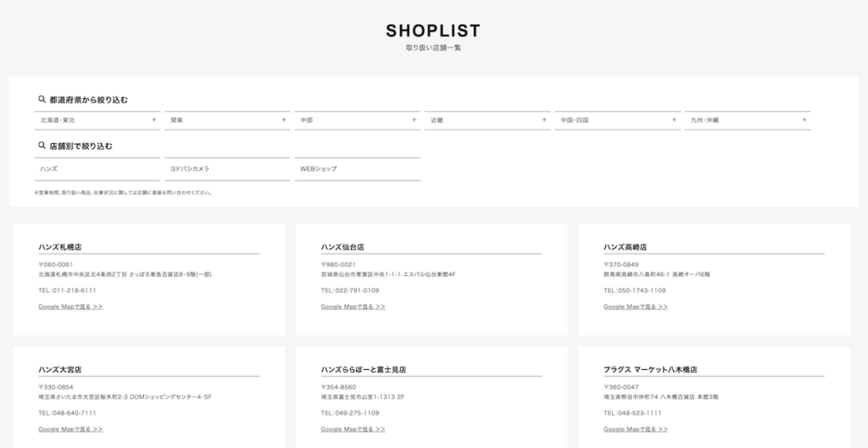Expand the 中部 region filter
The height and width of the screenshot is (448, 868).
(358, 120)
